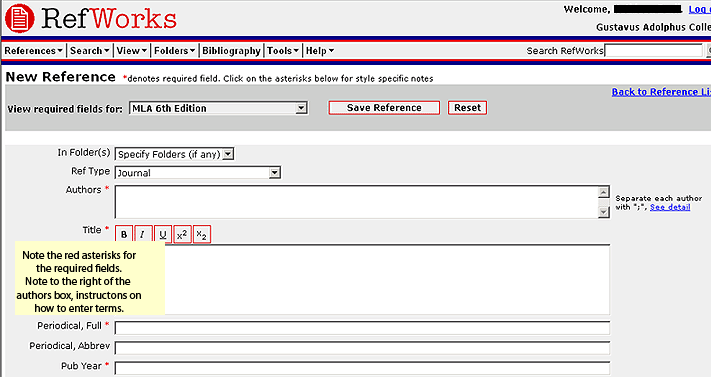
Task: Click the RefWorks logo icon
Action: [x=19, y=18]
